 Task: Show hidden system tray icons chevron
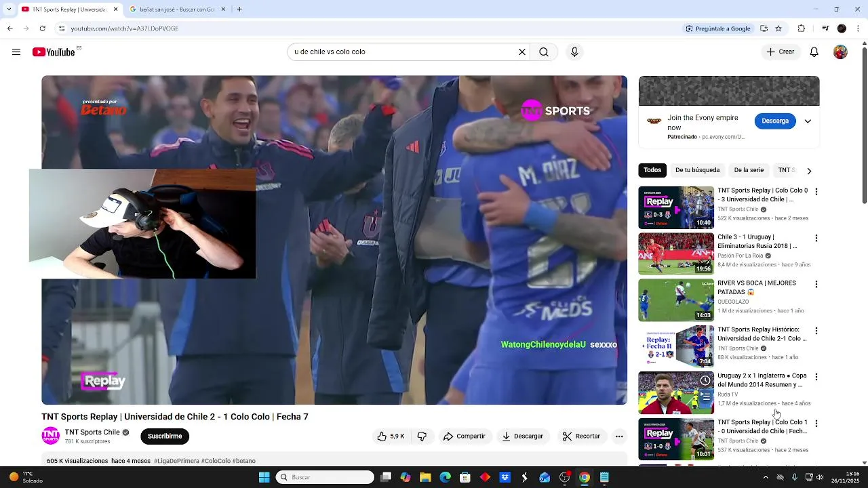click(x=766, y=477)
